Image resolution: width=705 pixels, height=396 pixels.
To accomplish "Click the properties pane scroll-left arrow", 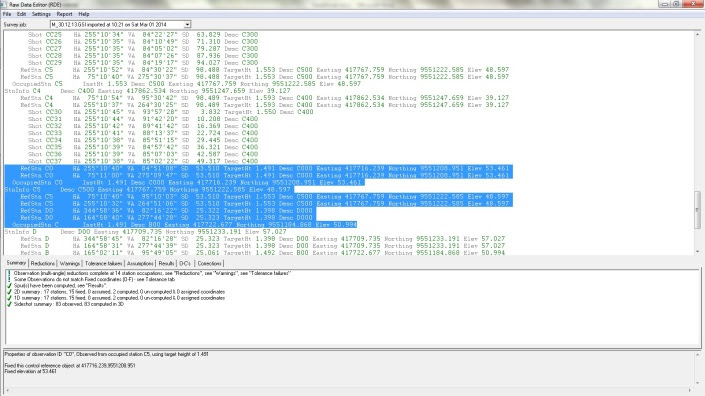I will click(x=8, y=390).
